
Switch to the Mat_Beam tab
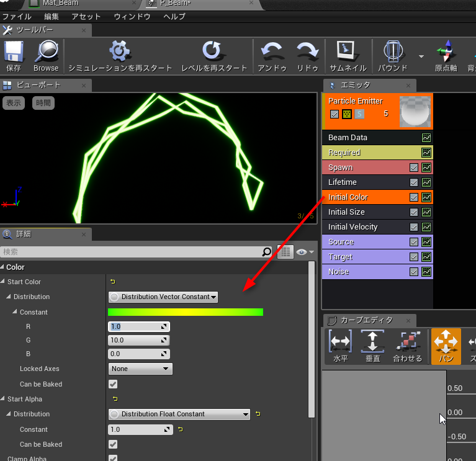tap(60, 3)
